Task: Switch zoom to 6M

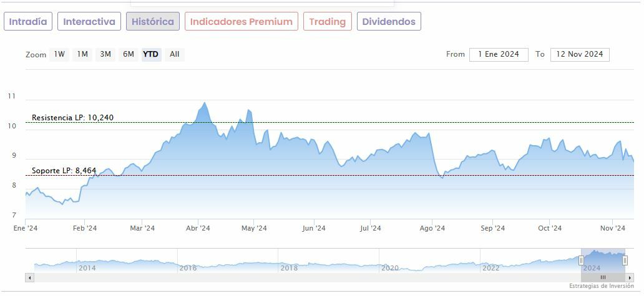Action: point(129,54)
